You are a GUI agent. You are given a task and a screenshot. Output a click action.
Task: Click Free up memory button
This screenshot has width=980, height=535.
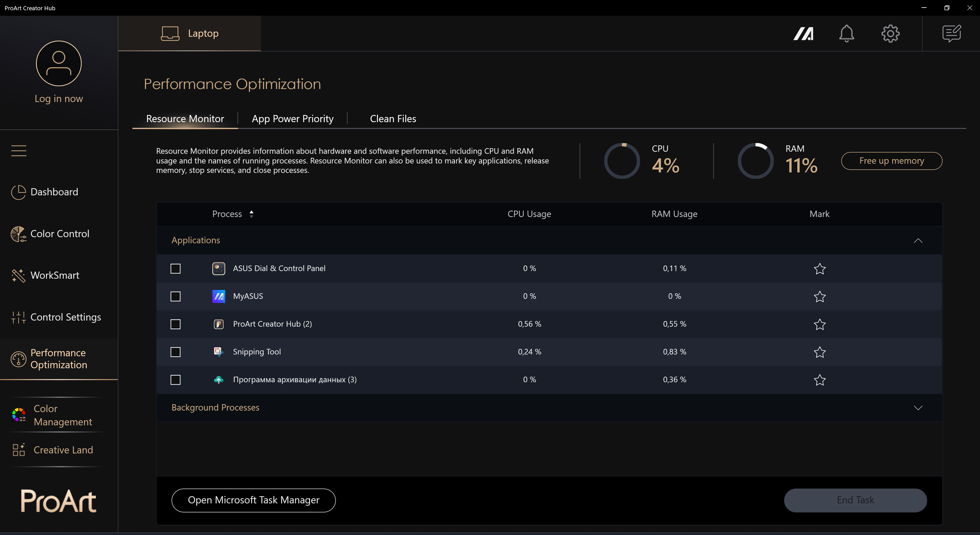[x=891, y=161]
